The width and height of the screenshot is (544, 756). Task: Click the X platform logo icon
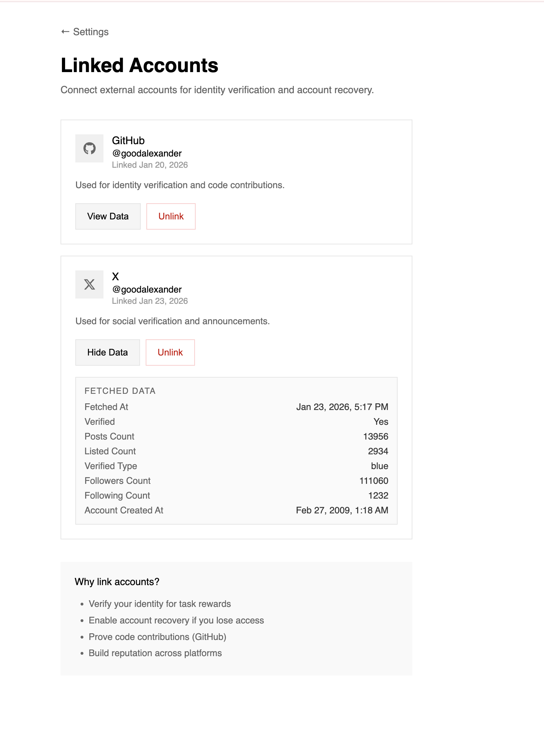coord(89,285)
